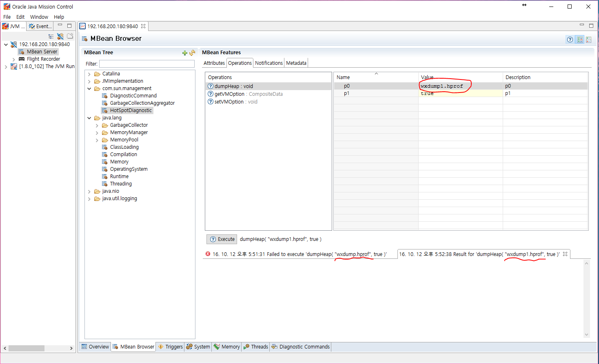Select the HotSpotDiagnostic MBean
This screenshot has width=599, height=364.
tap(131, 110)
